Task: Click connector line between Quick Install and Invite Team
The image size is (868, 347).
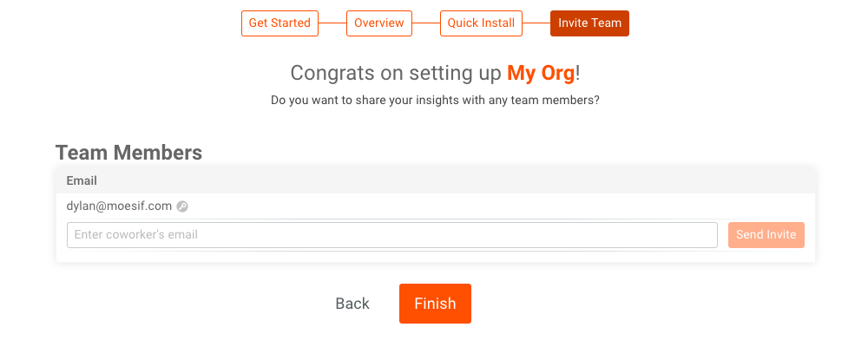Action: (536, 23)
